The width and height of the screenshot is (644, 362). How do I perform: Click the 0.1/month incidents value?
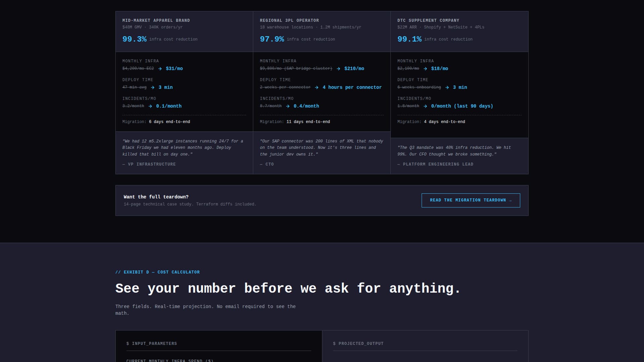click(169, 106)
